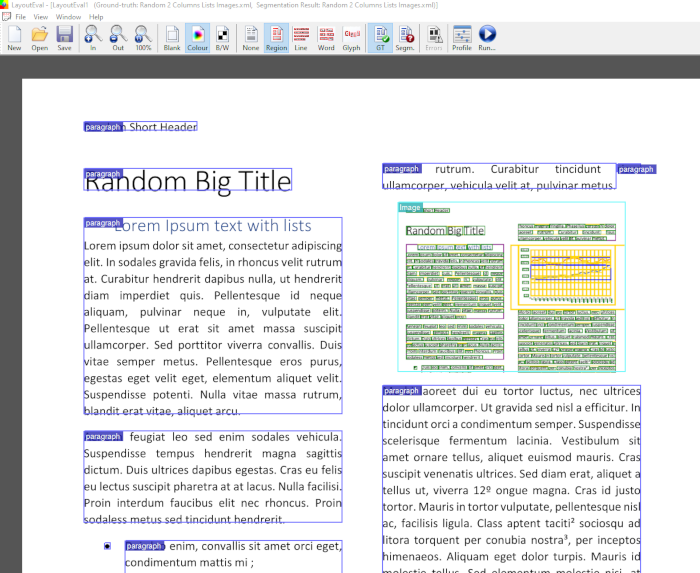Enable B/W display mode
This screenshot has height=573, width=700.
pyautogui.click(x=222, y=38)
